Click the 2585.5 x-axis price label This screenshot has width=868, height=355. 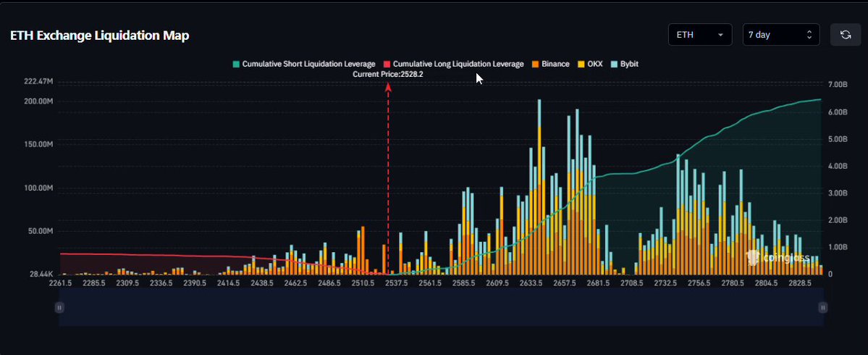tap(463, 283)
